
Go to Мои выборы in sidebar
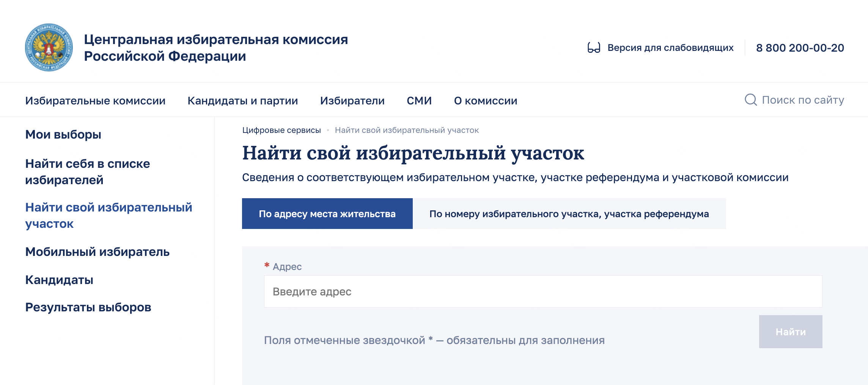(63, 134)
